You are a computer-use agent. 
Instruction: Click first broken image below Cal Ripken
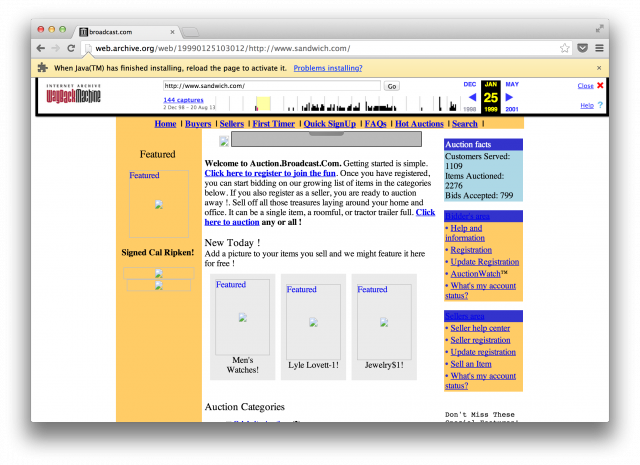[x=159, y=274]
